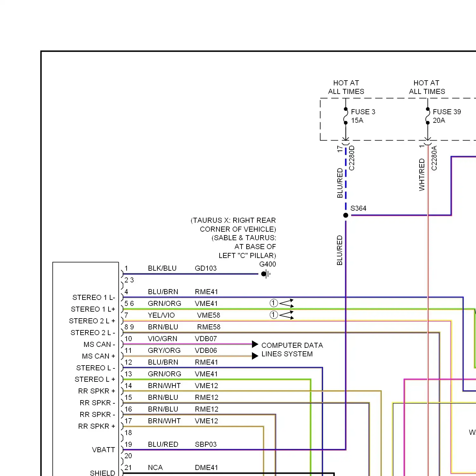The image size is (476, 476).
Task: Select the FUSE 39 label
Action: pyautogui.click(x=447, y=112)
